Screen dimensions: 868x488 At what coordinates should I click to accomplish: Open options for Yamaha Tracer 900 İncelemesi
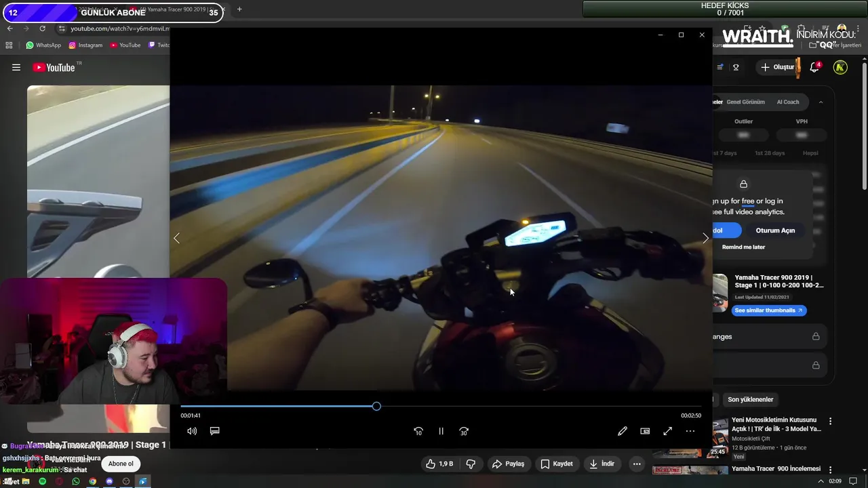[x=830, y=470]
